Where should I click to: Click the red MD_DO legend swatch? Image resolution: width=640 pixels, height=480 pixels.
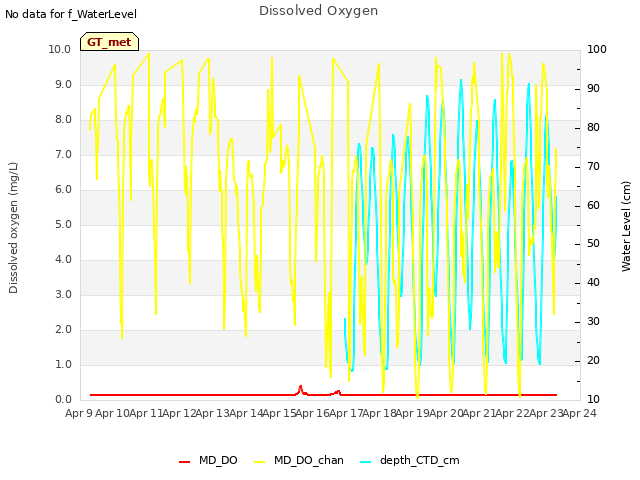pos(184,462)
